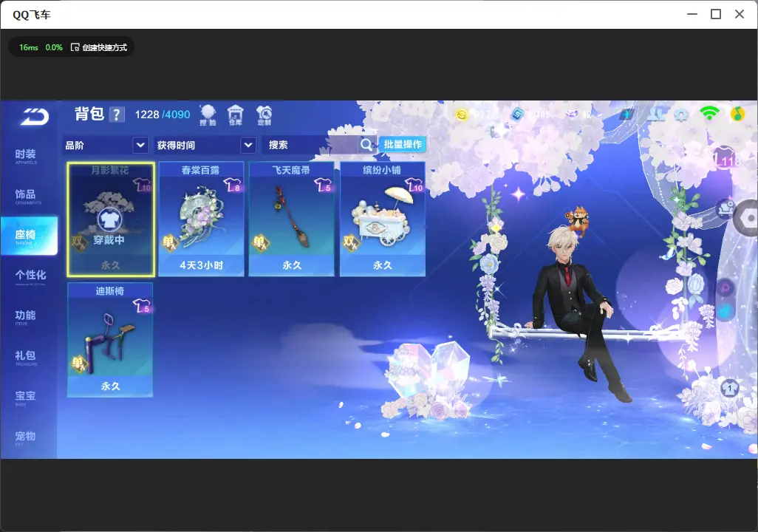Click the green Wi-Fi signal icon
This screenshot has width=758, height=532.
(709, 114)
